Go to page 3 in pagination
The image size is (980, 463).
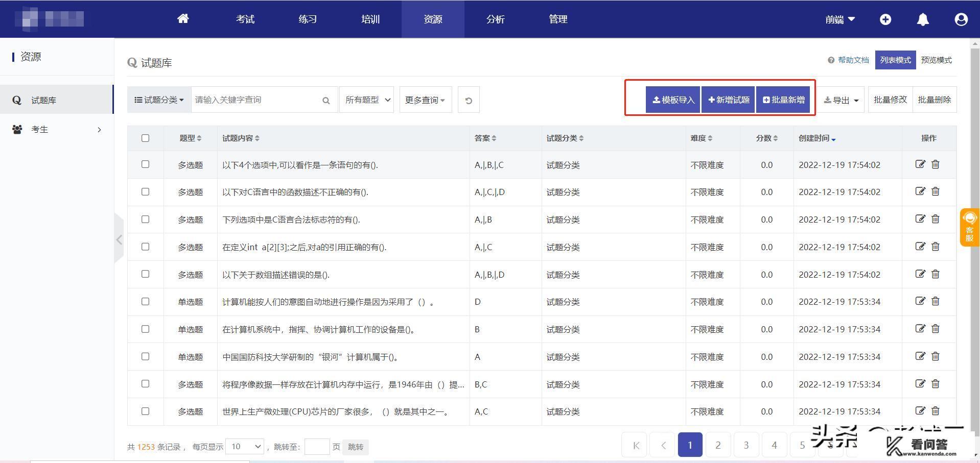pos(745,445)
